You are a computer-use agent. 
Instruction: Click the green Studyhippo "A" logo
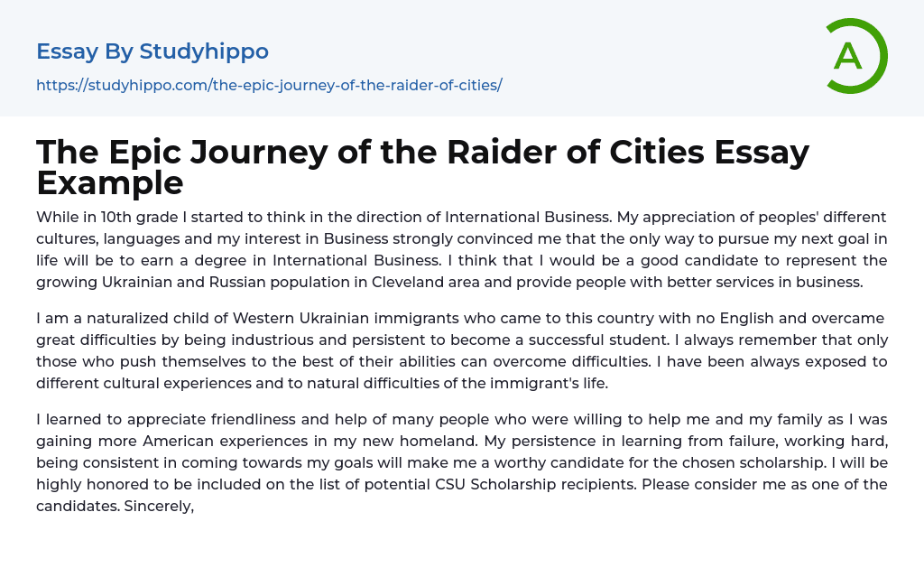856,56
